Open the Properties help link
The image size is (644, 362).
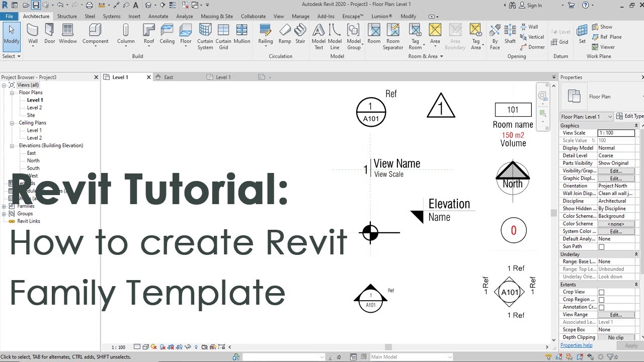click(x=576, y=345)
